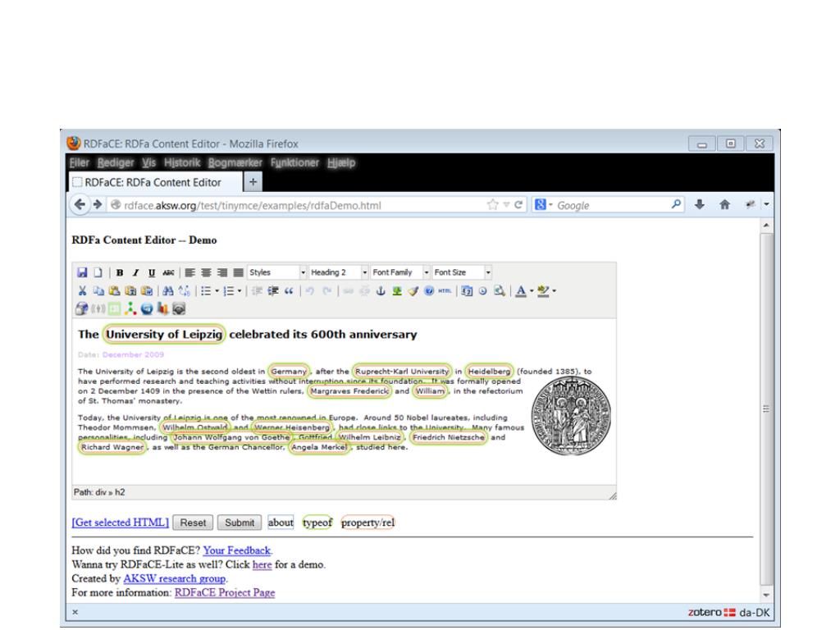This screenshot has height=630, width=840.
Task: Expand the text color picker arrow
Action: [x=532, y=291]
